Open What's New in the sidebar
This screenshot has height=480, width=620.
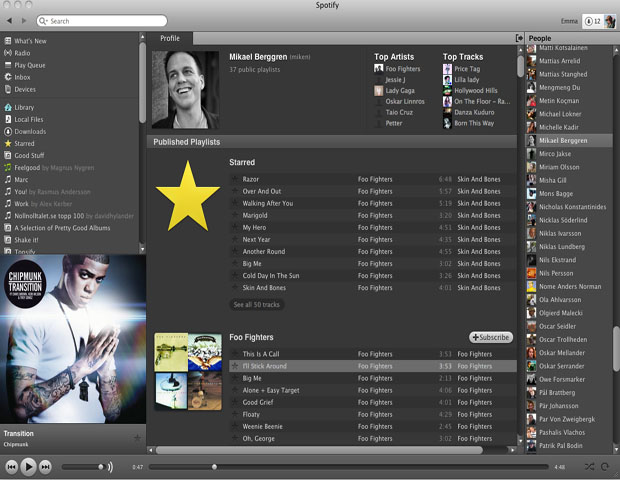pos(30,41)
